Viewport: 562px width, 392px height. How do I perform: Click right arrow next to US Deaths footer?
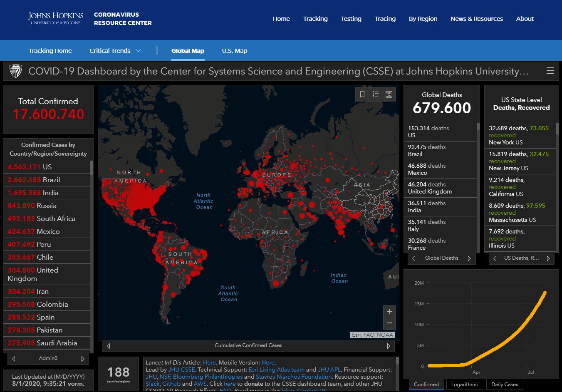coord(548,258)
